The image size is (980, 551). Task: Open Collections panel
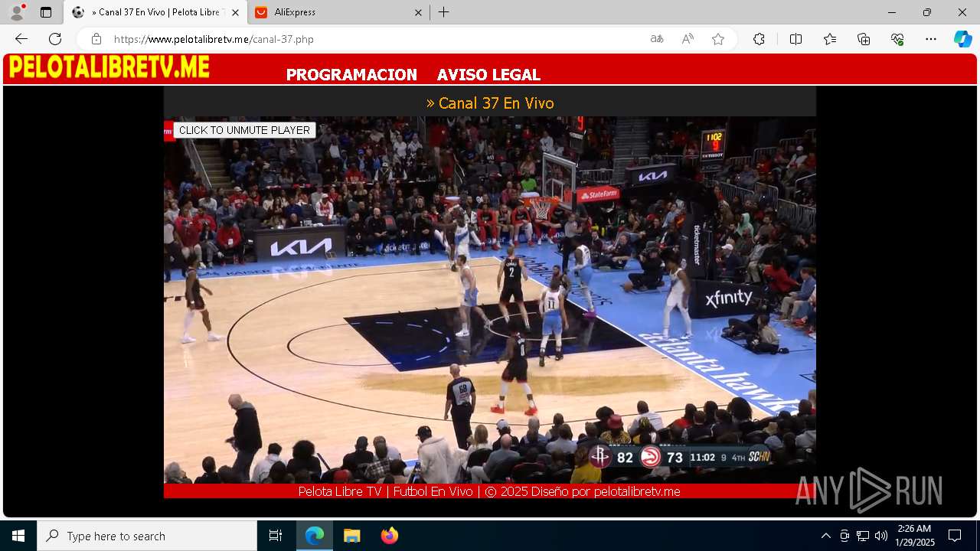coord(864,39)
